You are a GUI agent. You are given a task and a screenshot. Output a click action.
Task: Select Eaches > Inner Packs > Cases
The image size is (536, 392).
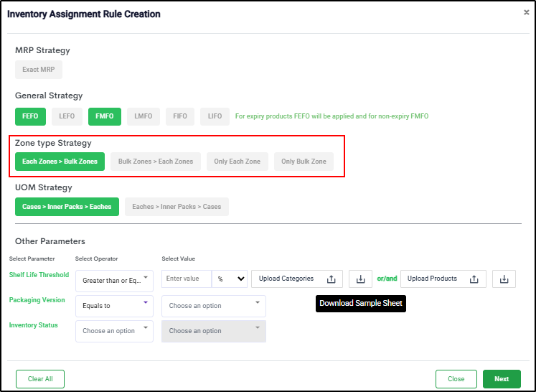pyautogui.click(x=177, y=207)
